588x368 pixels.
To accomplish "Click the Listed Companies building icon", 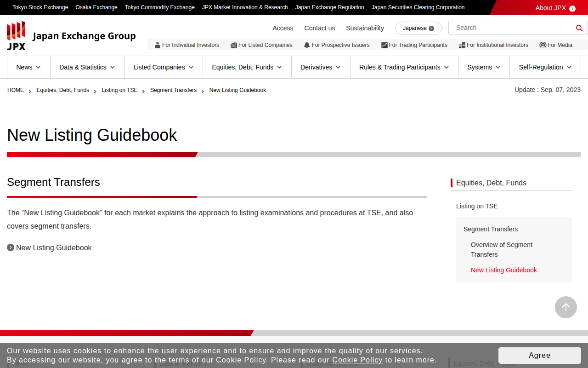I will (233, 45).
